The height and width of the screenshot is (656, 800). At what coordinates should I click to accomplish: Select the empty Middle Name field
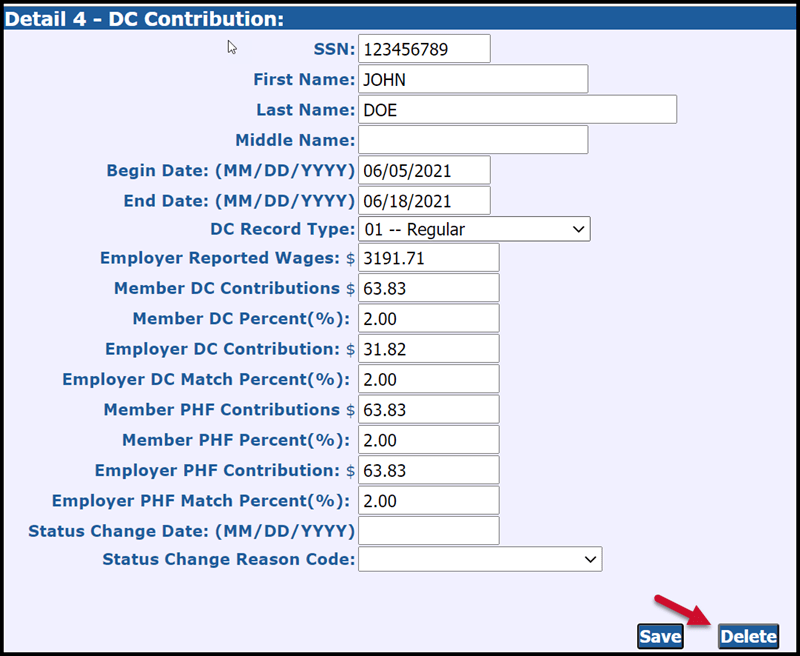pyautogui.click(x=473, y=140)
